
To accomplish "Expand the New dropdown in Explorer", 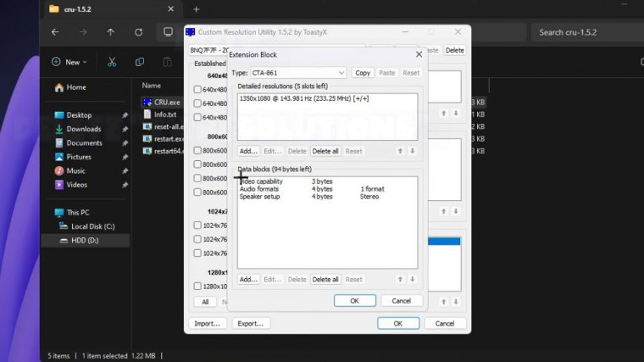I will [72, 62].
